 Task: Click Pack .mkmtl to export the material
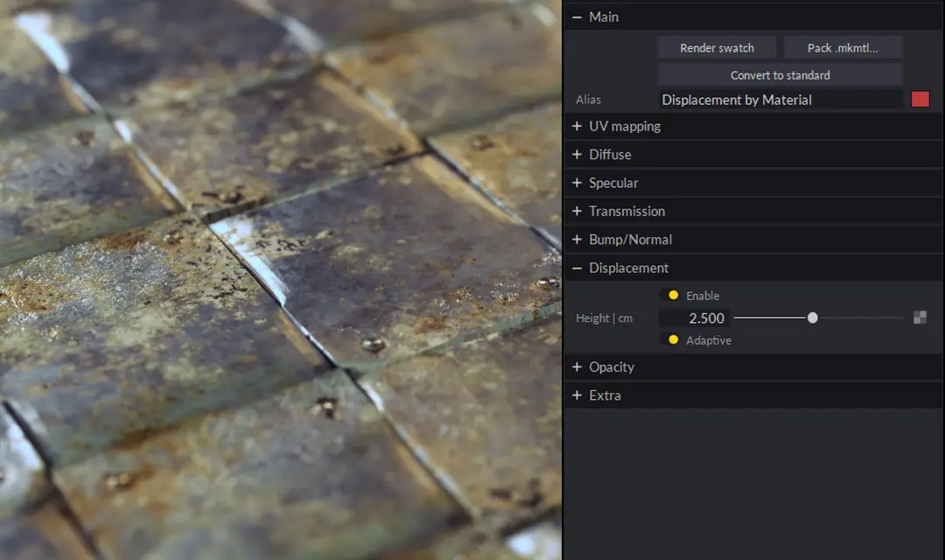[x=843, y=46]
